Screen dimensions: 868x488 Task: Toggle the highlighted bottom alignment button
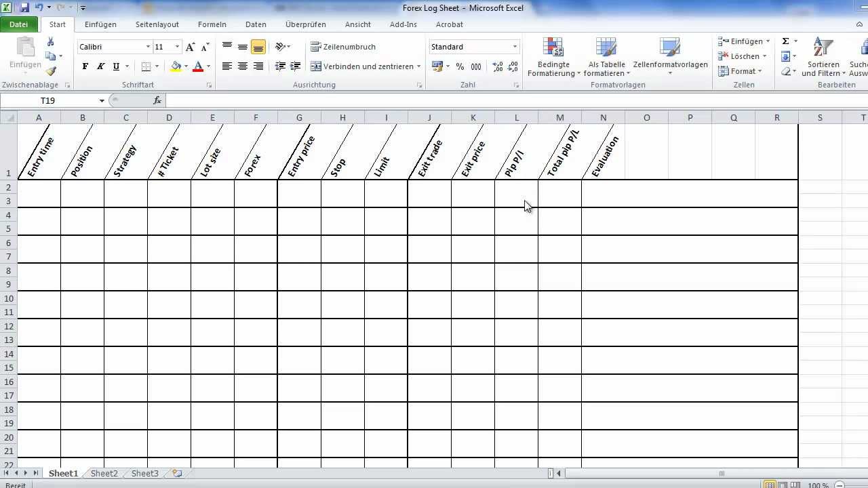click(x=258, y=47)
